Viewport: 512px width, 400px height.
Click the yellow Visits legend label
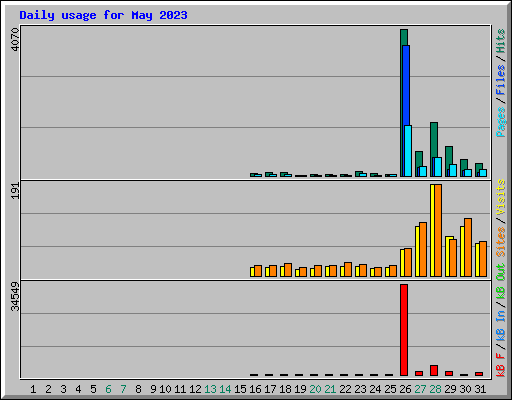(501, 198)
